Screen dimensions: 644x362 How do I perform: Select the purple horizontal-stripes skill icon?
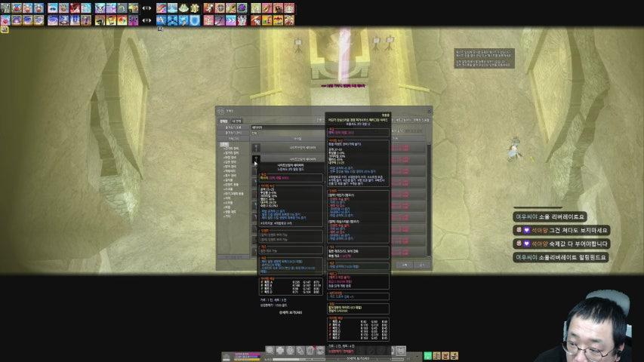pyautogui.click(x=111, y=8)
